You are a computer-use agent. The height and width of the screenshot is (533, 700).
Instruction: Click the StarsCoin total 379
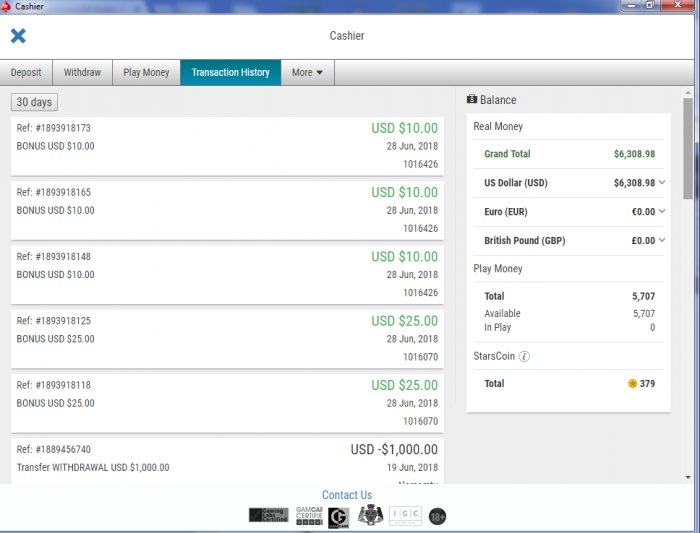[x=647, y=383]
